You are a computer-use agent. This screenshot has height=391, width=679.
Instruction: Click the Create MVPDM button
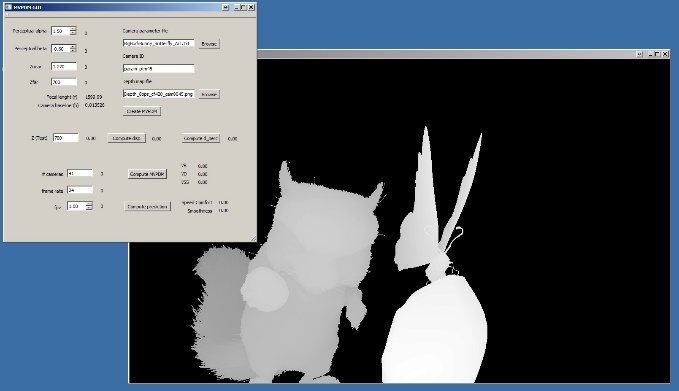(x=142, y=111)
